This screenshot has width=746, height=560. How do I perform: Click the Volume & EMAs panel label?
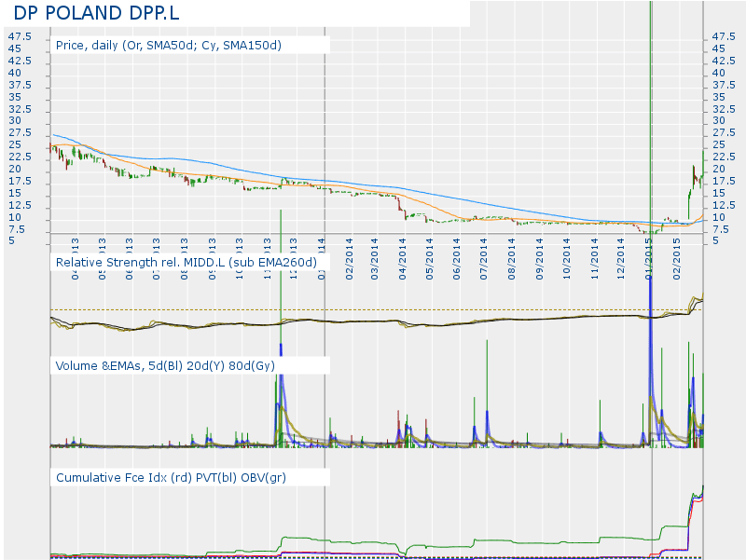pyautogui.click(x=165, y=366)
